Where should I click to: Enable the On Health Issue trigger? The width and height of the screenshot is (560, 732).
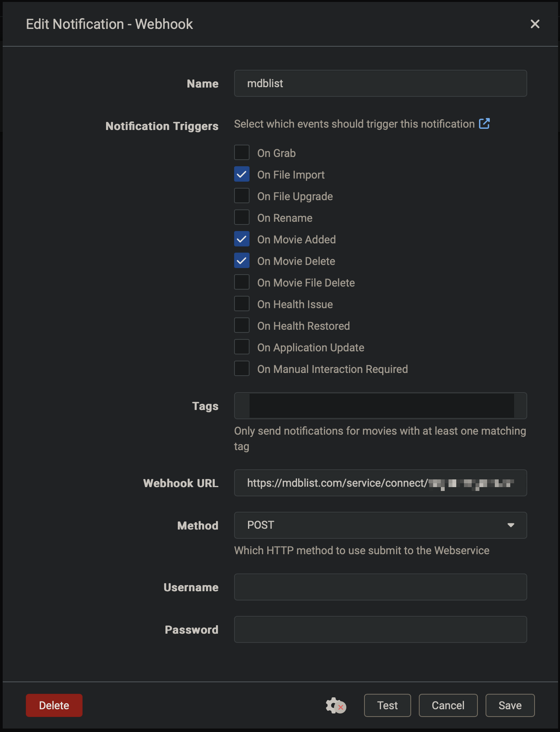tap(242, 304)
